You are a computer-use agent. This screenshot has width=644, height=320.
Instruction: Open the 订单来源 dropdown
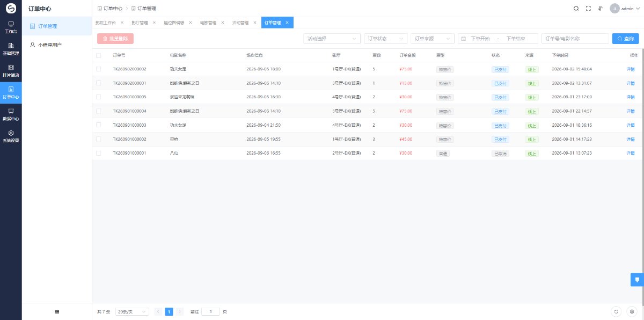pyautogui.click(x=432, y=39)
